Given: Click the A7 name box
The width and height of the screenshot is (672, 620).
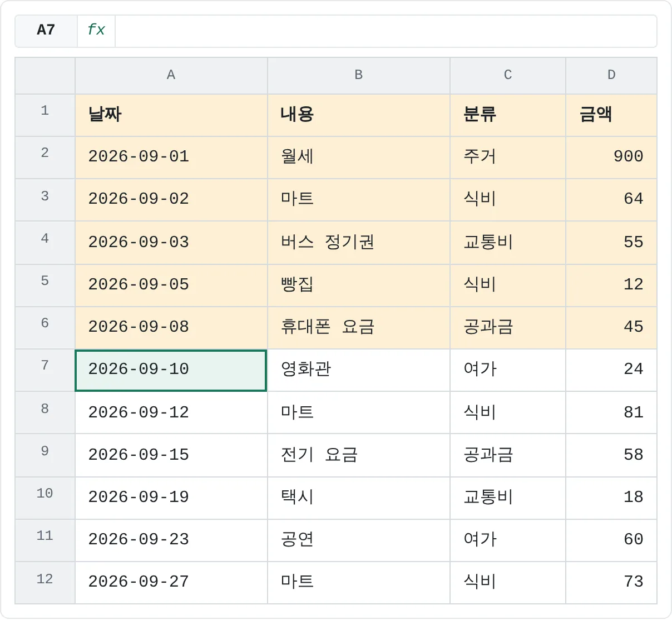Looking at the screenshot, I should (x=46, y=29).
